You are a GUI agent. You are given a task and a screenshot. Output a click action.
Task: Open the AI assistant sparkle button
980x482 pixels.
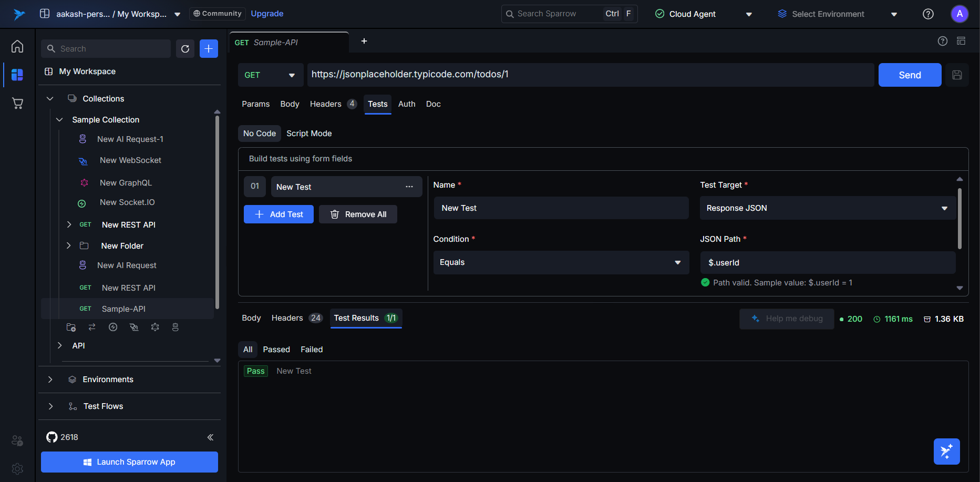click(x=946, y=451)
